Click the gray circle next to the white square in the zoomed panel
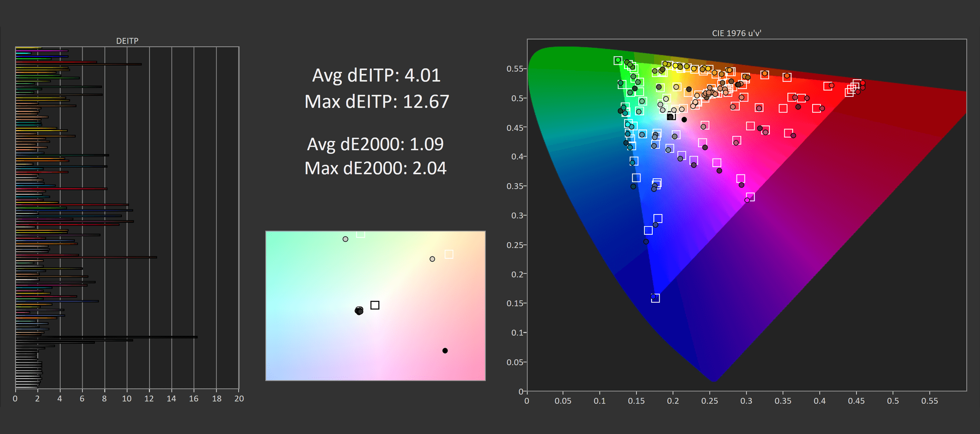Image resolution: width=980 pixels, height=434 pixels. (432, 259)
